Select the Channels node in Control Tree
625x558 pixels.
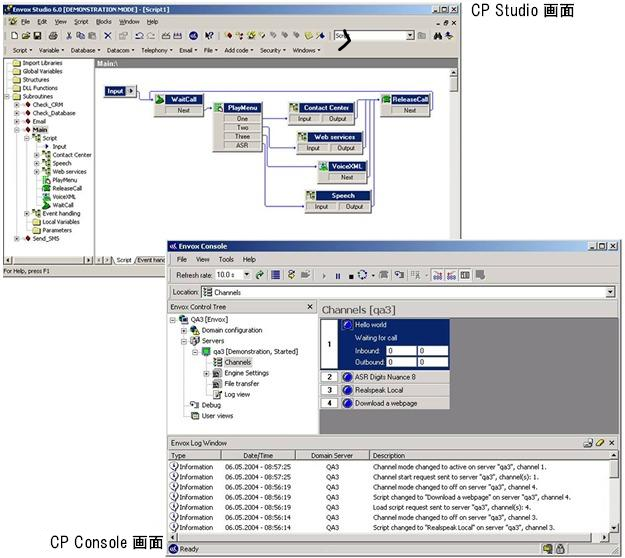coord(238,362)
